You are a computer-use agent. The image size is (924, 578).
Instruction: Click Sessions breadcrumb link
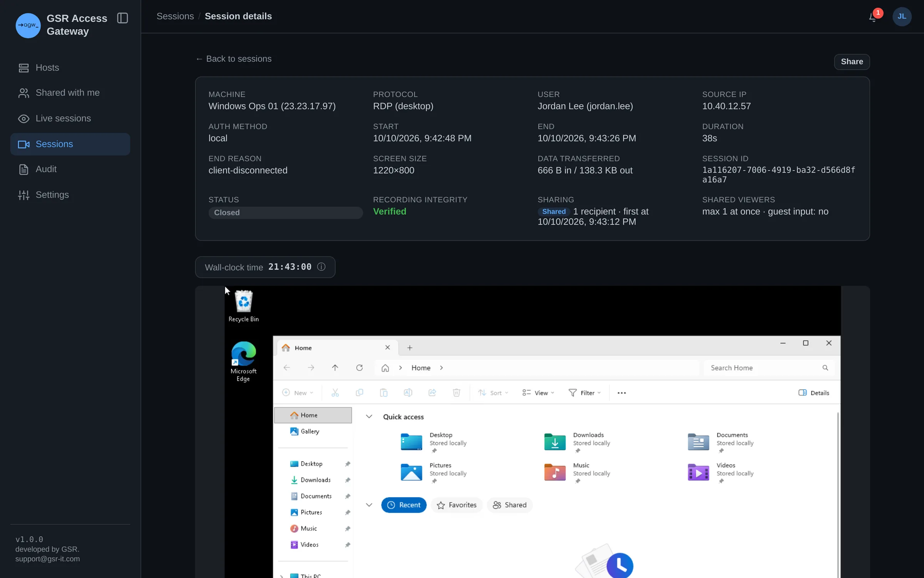(175, 16)
